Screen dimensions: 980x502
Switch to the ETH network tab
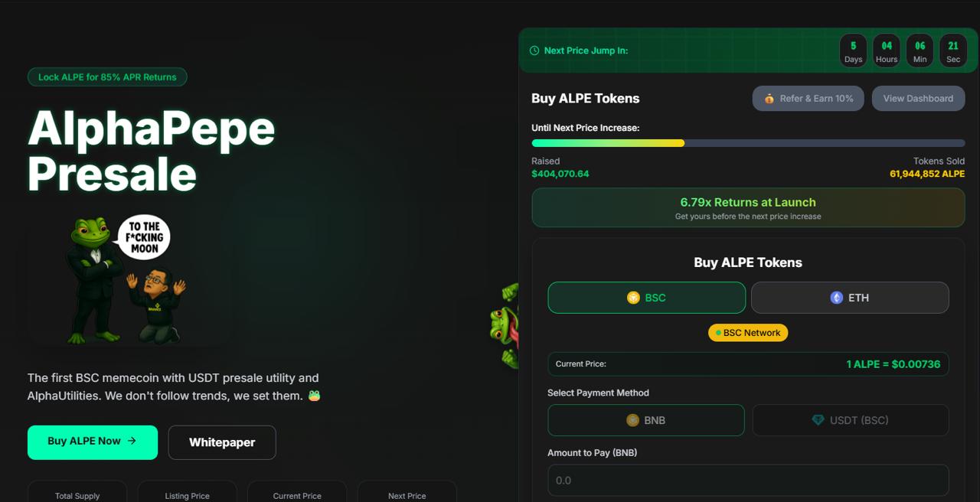tap(850, 298)
